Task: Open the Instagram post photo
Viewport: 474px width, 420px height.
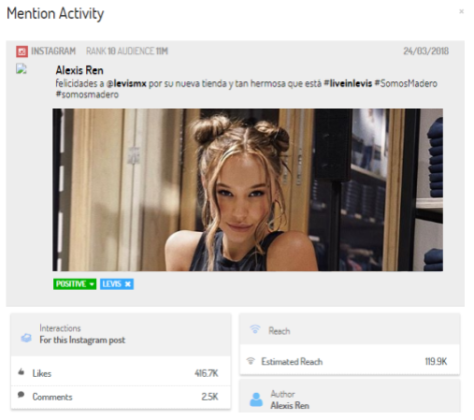Action: [x=248, y=190]
